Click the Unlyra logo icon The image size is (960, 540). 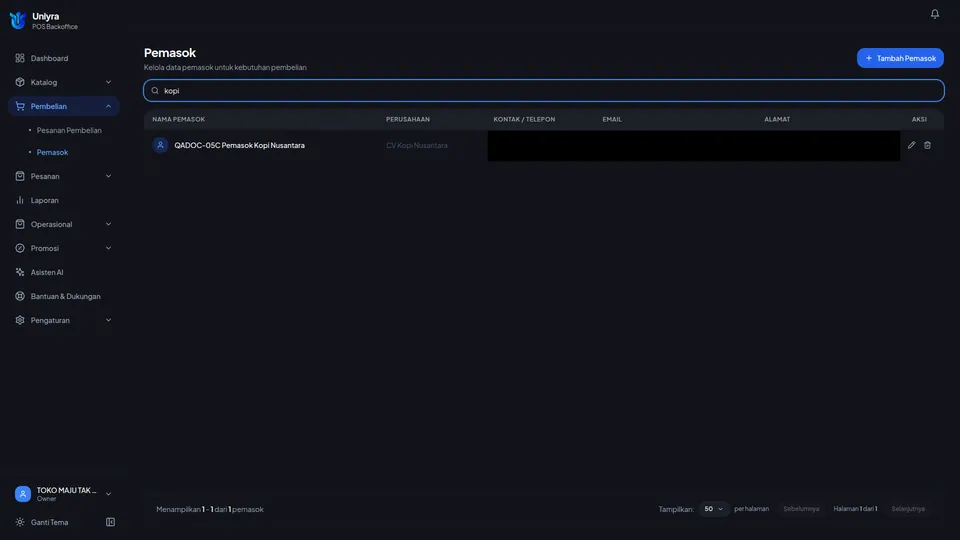coord(18,20)
